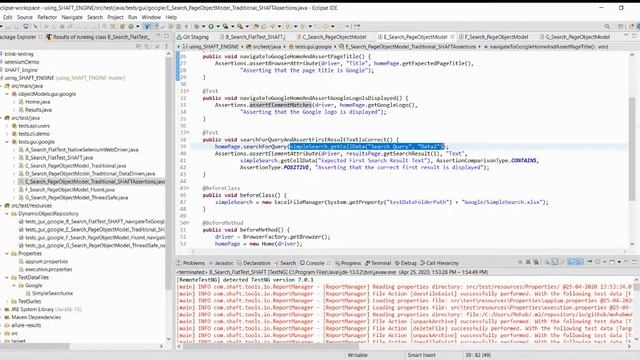Open the Call Hierarchy tab
Screen dimensions: 640x360
[x=440, y=263]
